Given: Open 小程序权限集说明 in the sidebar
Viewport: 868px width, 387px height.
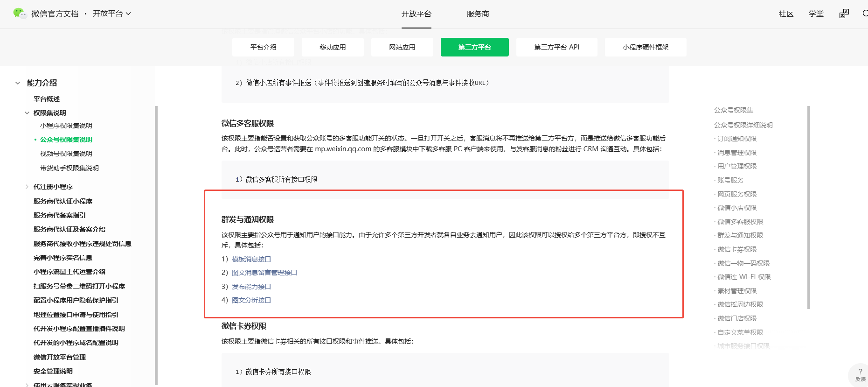Looking at the screenshot, I should point(66,126).
